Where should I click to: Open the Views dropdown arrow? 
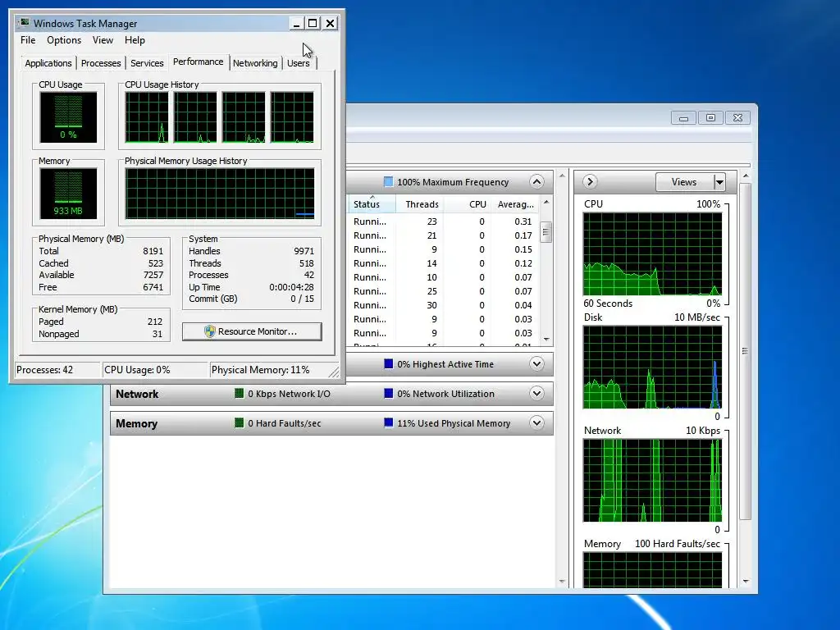[x=719, y=182]
